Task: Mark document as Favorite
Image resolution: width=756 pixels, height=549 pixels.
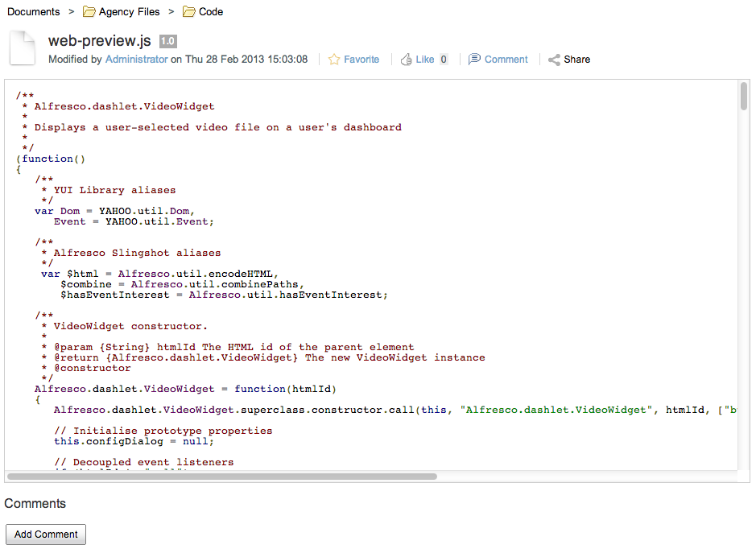Action: pos(361,60)
